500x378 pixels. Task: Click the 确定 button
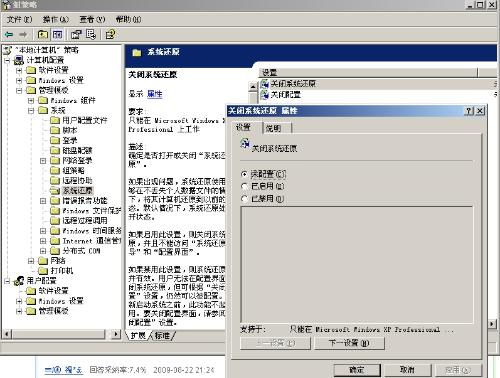(x=357, y=370)
